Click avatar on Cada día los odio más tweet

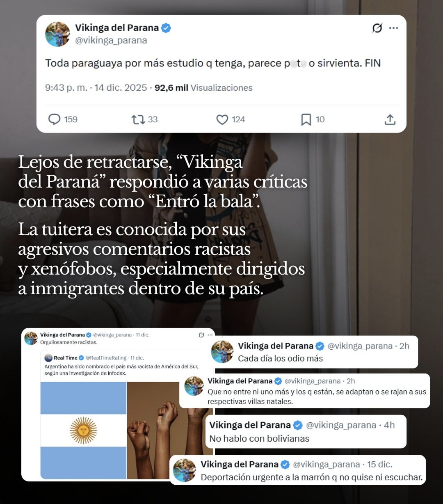click(x=222, y=352)
